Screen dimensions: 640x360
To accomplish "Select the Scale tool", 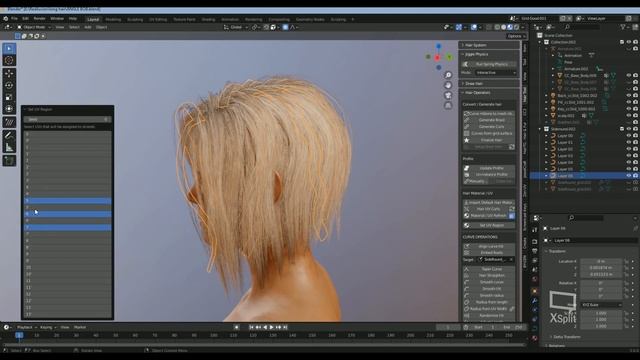I will 9,97.
